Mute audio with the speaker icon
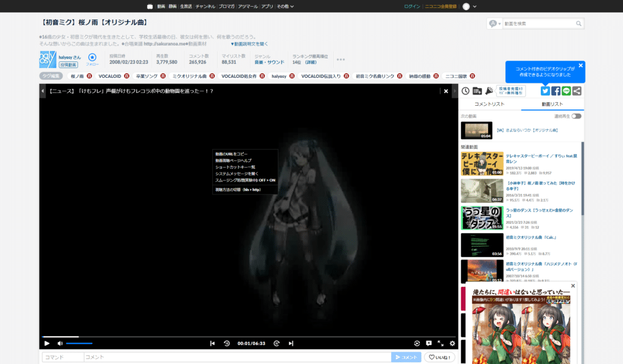This screenshot has height=364, width=623. tap(59, 343)
